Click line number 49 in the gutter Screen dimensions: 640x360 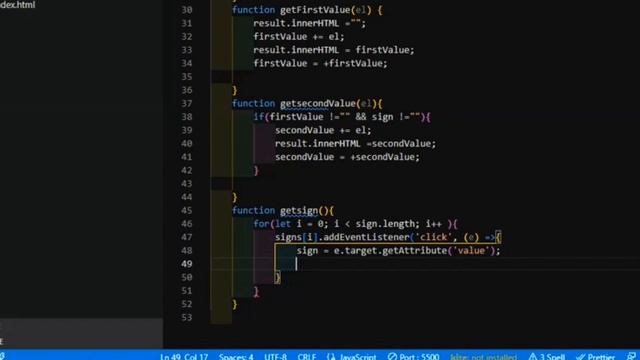click(x=187, y=264)
